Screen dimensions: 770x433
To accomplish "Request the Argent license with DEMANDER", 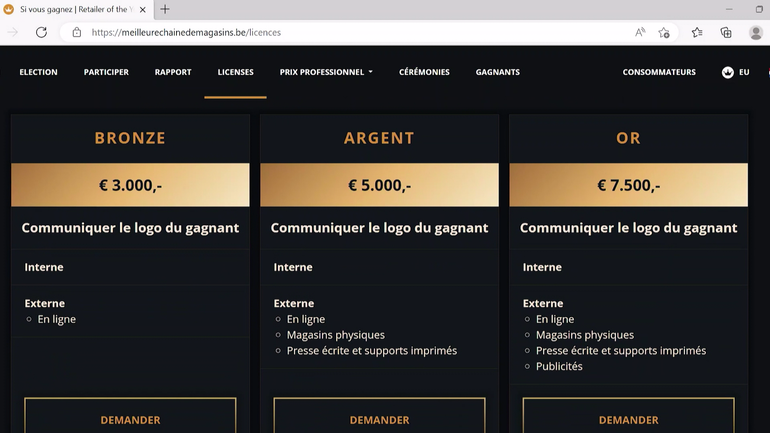I will point(379,416).
